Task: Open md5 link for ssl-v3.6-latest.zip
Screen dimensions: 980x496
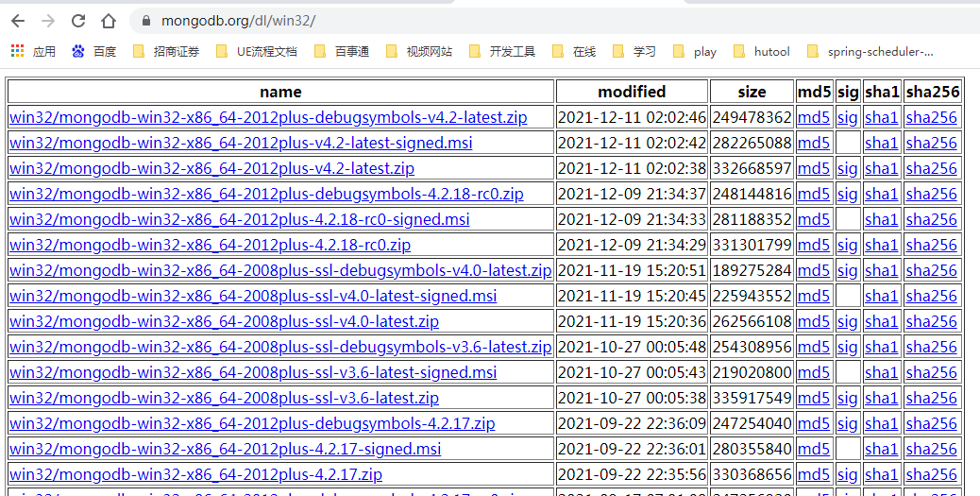Action: point(814,398)
